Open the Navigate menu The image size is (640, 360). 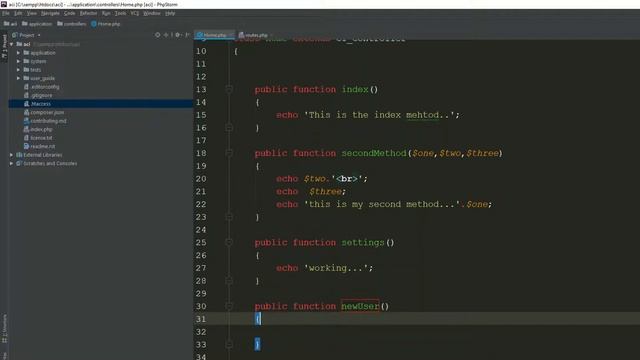(x=50, y=13)
